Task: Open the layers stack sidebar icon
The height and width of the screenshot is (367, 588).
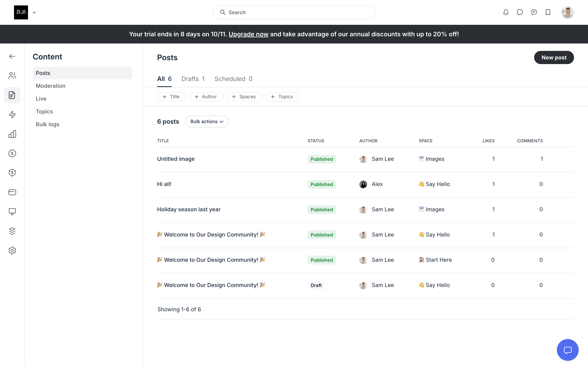Action: 12,231
